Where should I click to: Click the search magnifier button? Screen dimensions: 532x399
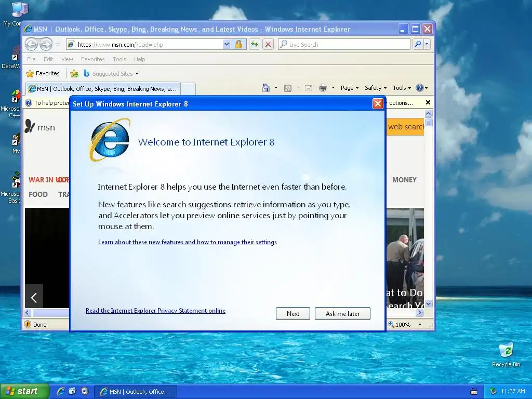pos(418,44)
